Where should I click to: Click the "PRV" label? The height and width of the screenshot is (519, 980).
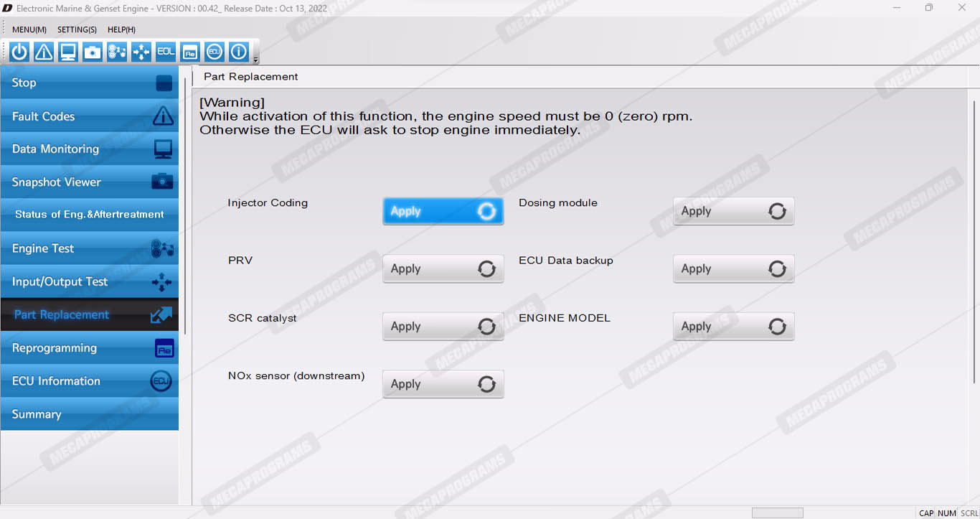point(240,261)
